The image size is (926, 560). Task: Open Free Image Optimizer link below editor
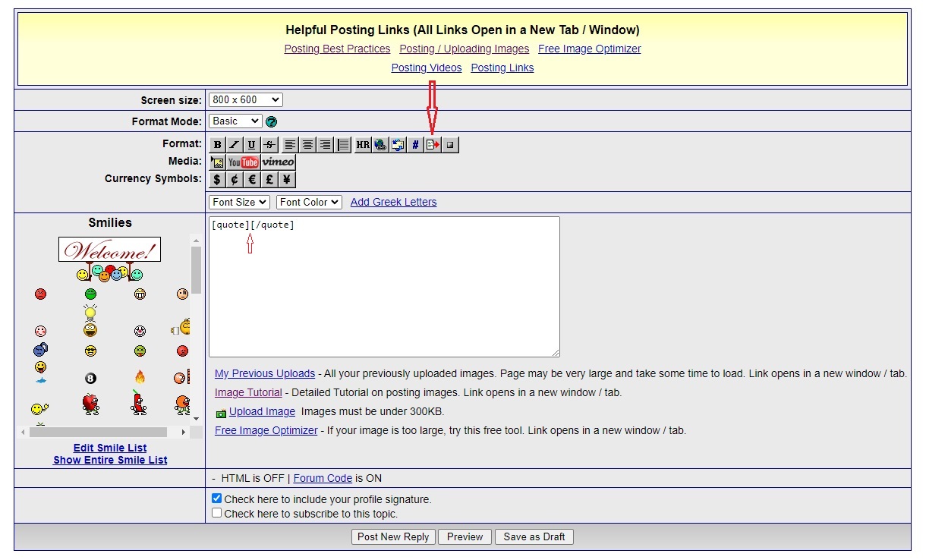[x=266, y=430]
